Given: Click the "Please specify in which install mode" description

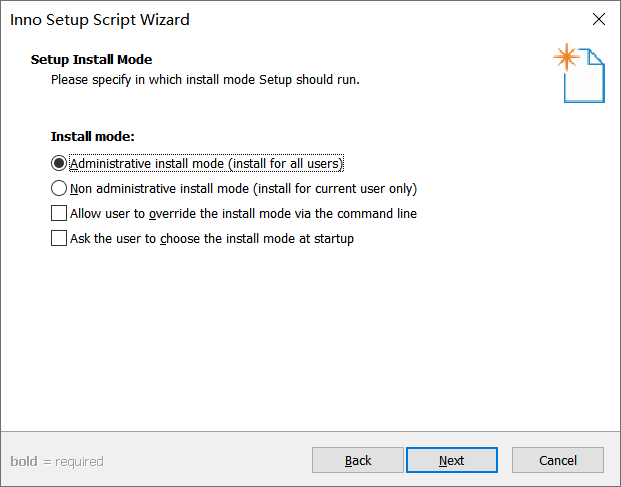Looking at the screenshot, I should [x=205, y=79].
